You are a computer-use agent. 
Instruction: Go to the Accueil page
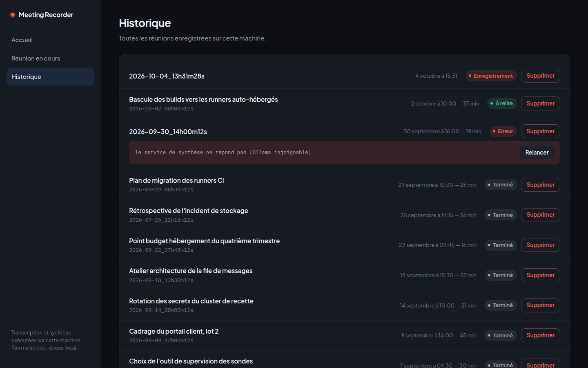click(50, 40)
